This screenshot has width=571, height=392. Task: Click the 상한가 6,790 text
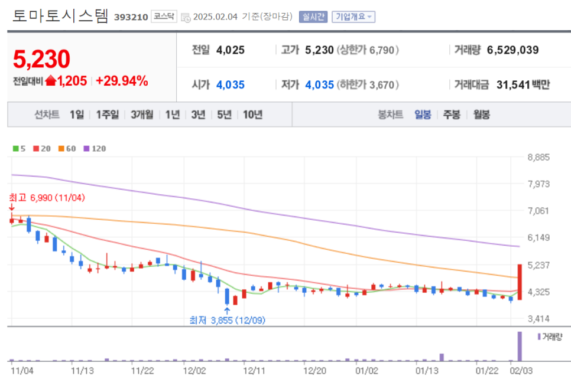tap(368, 50)
